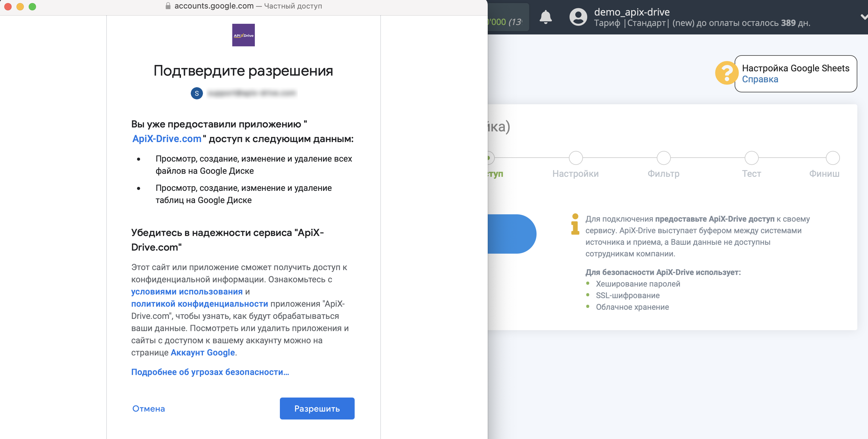Select the Настройки step

[576, 174]
